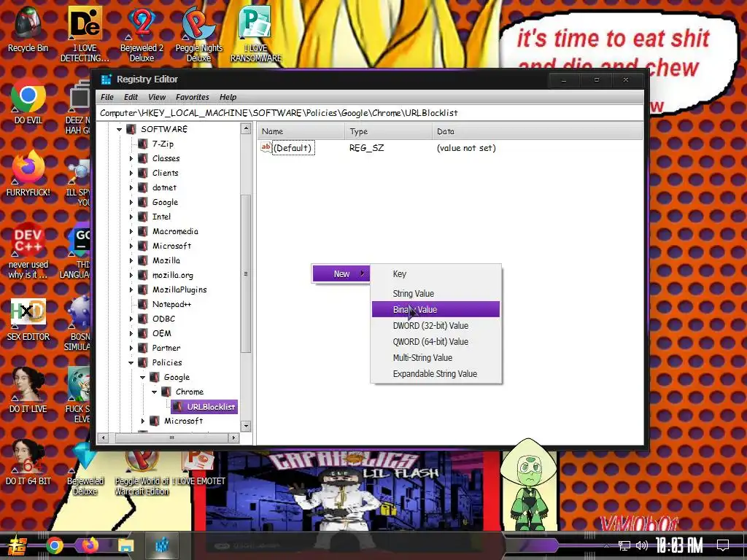The image size is (747, 560).
Task: Launch Bejeweled 2 Deluxe desktop icon
Action: [x=142, y=34]
